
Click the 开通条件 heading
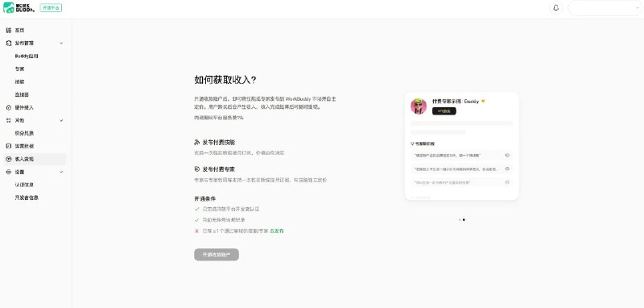[x=205, y=198]
